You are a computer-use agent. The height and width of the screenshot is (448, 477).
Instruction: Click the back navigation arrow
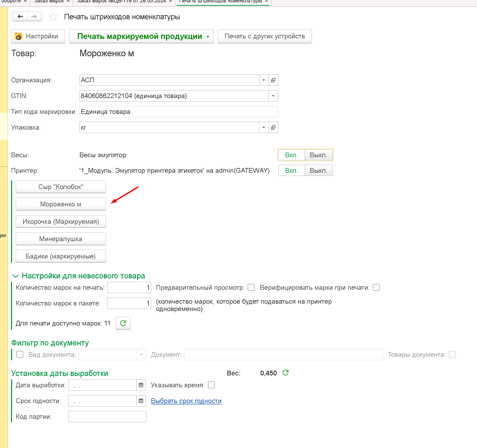click(x=20, y=17)
